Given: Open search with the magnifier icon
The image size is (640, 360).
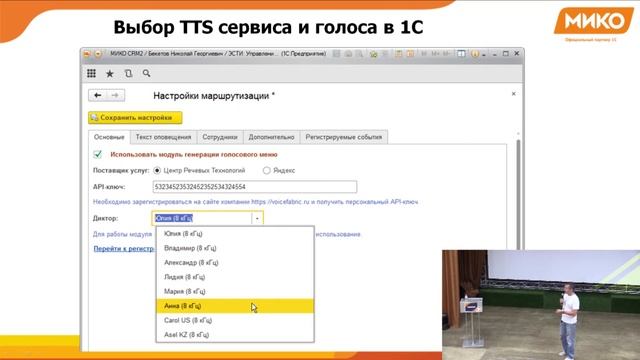Looking at the screenshot, I should [146, 73].
